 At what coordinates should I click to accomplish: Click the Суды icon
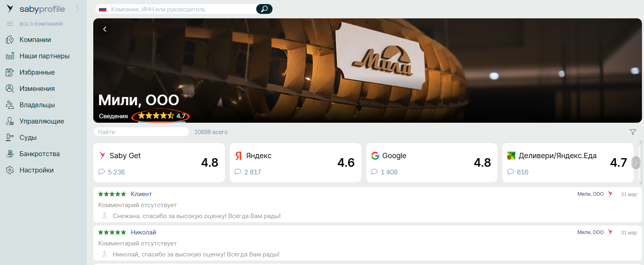click(x=10, y=137)
